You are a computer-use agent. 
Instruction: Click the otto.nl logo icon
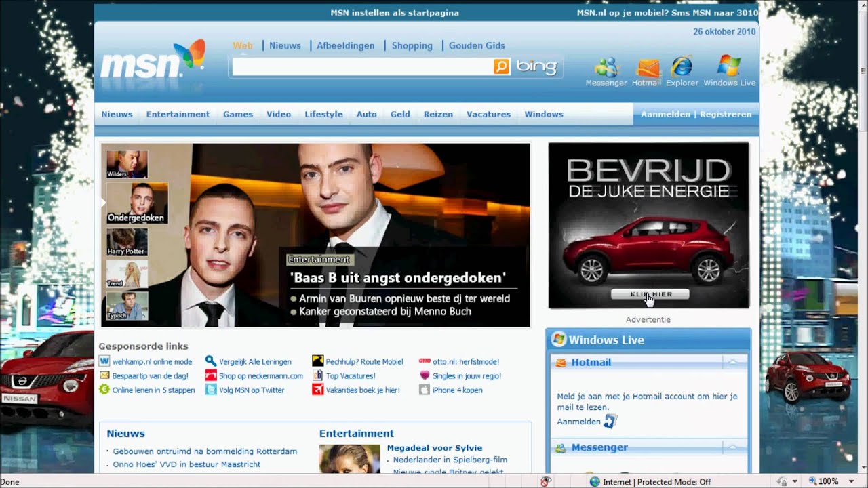[x=425, y=361]
